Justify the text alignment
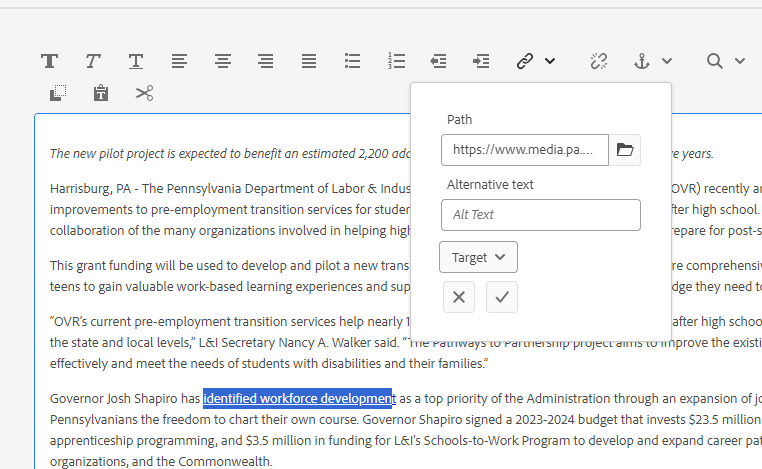 [309, 61]
